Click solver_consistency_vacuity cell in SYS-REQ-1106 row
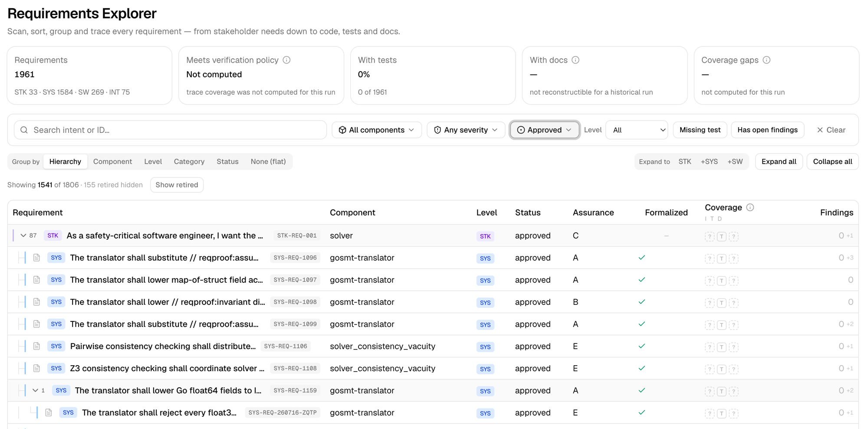The image size is (868, 429). (x=382, y=346)
